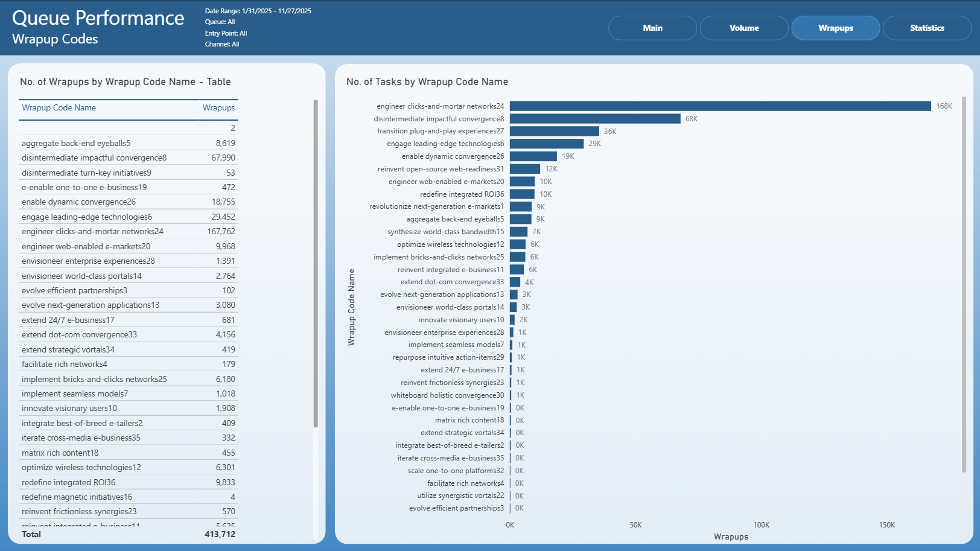Click table row reinvent frictionless synergies23
Image resolution: width=980 pixels, height=551 pixels.
tap(129, 511)
